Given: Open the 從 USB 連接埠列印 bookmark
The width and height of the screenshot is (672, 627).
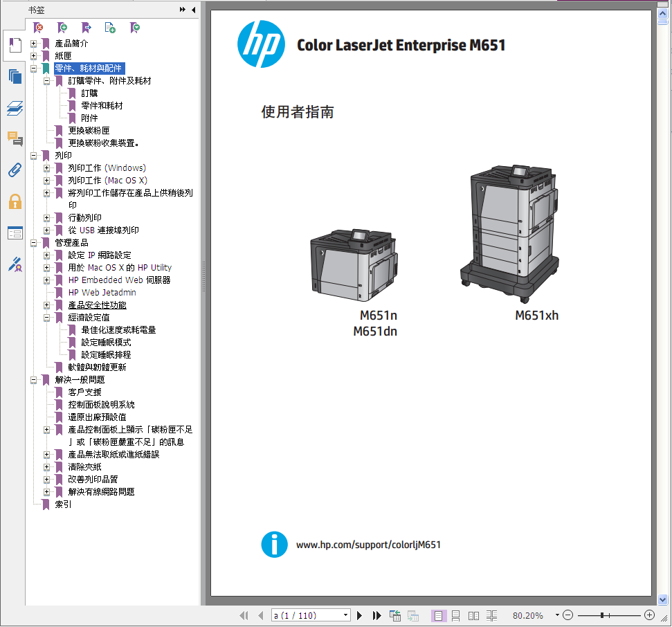Looking at the screenshot, I should click(x=103, y=230).
